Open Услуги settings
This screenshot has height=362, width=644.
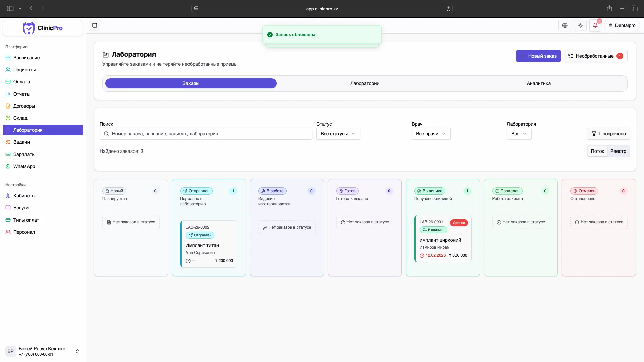tap(43, 208)
